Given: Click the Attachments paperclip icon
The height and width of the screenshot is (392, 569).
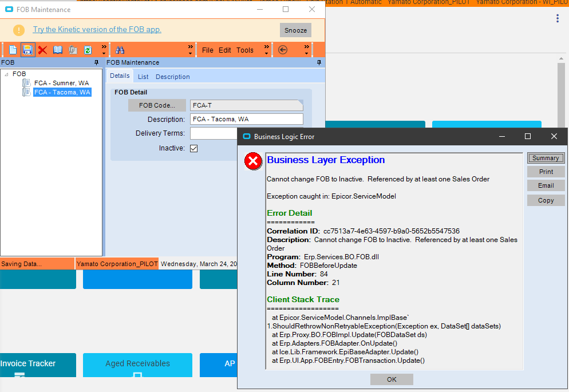Looking at the screenshot, I should click(x=73, y=50).
